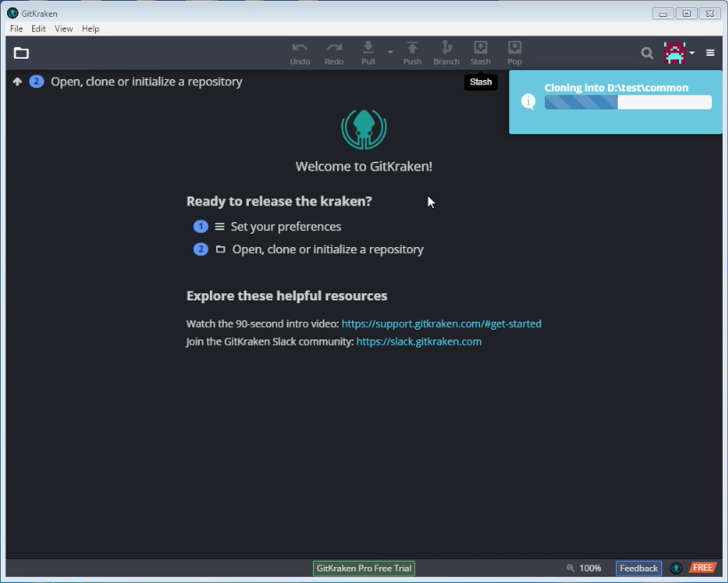Close the GitKraken window
Image resolution: width=728 pixels, height=583 pixels.
click(710, 14)
